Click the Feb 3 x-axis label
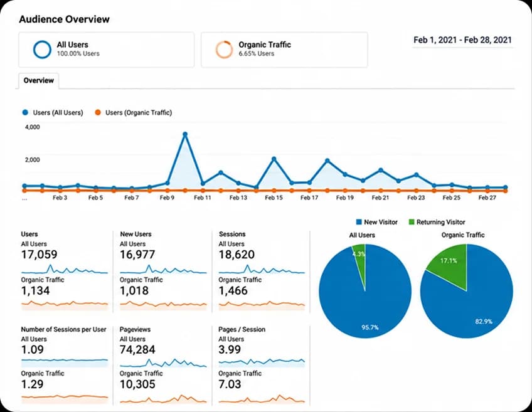 click(60, 198)
